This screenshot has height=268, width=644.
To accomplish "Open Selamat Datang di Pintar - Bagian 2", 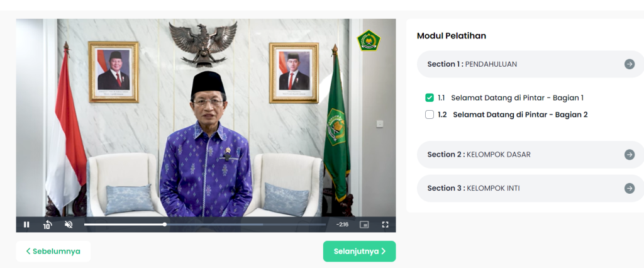I will pyautogui.click(x=520, y=114).
